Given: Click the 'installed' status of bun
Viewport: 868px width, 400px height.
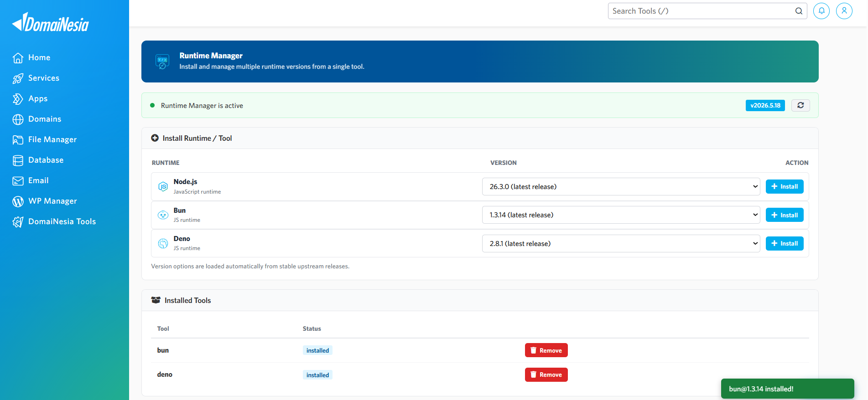Looking at the screenshot, I should point(317,350).
